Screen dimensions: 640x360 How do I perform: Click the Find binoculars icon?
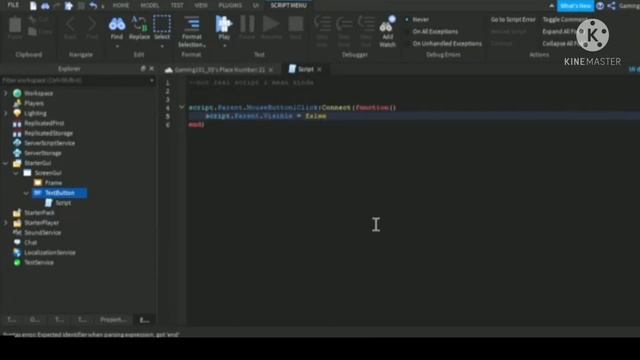point(117,24)
